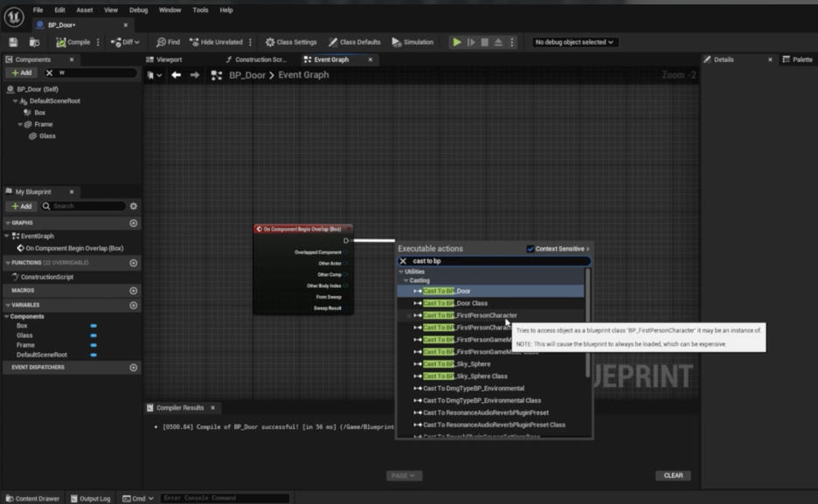Click the CLEAR compiler results button
Viewport: 818px width, 504px height.
click(x=673, y=476)
